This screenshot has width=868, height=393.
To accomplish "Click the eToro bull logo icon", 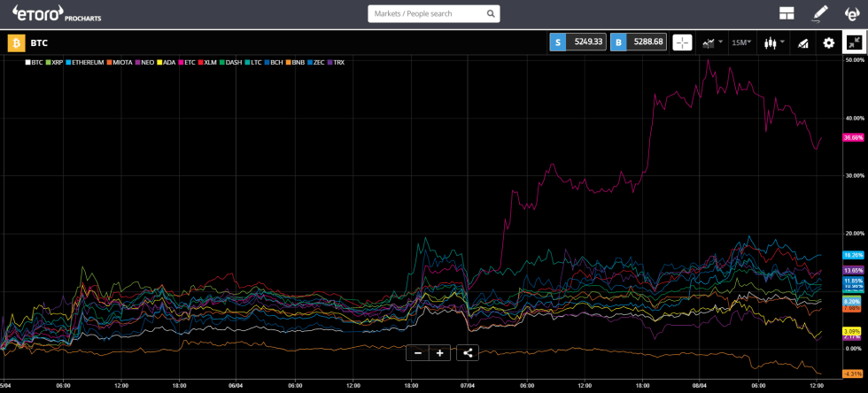I will (x=852, y=13).
